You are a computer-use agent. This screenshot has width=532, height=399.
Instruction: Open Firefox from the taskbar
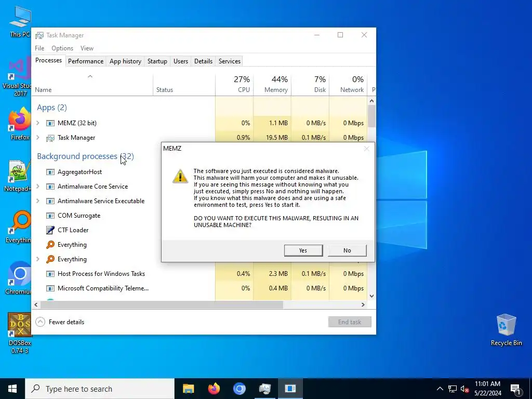(x=214, y=389)
